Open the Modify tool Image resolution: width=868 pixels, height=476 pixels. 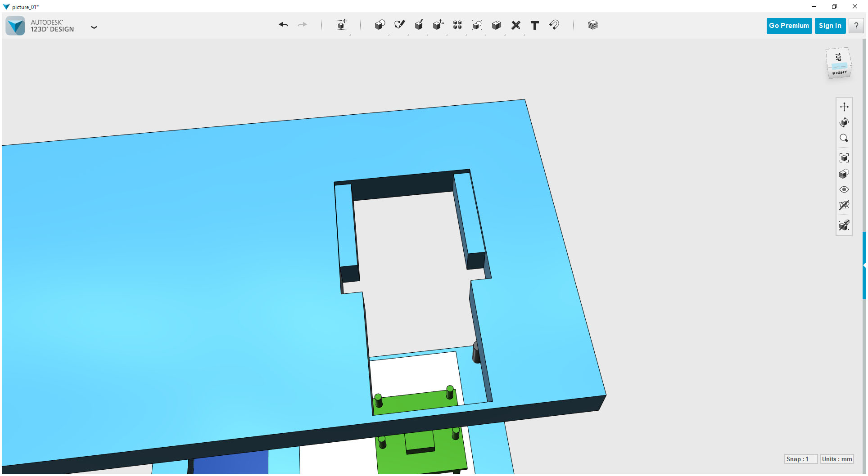[438, 26]
